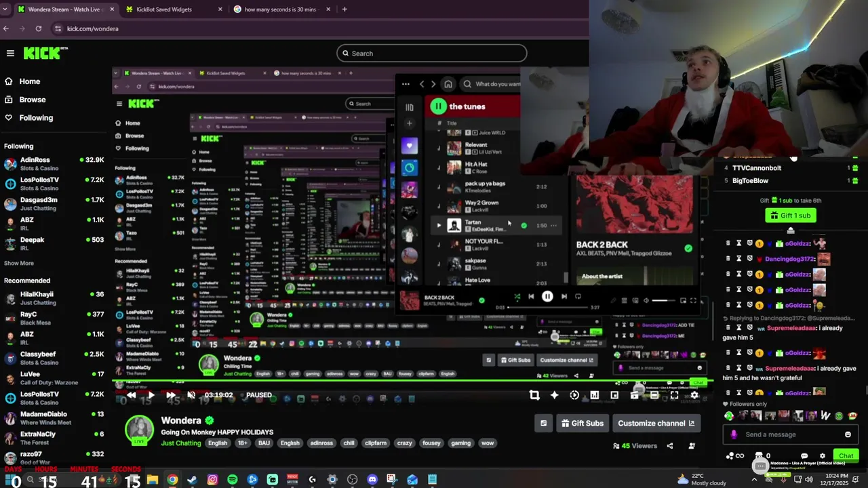868x488 pixels.
Task: Pause Spotify from bottom player bar
Action: (x=547, y=296)
